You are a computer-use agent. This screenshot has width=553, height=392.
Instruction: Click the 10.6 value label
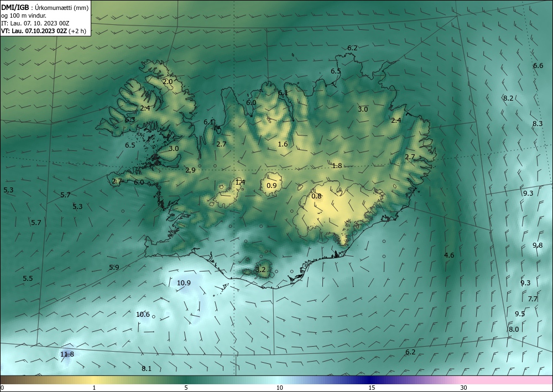[143, 315]
